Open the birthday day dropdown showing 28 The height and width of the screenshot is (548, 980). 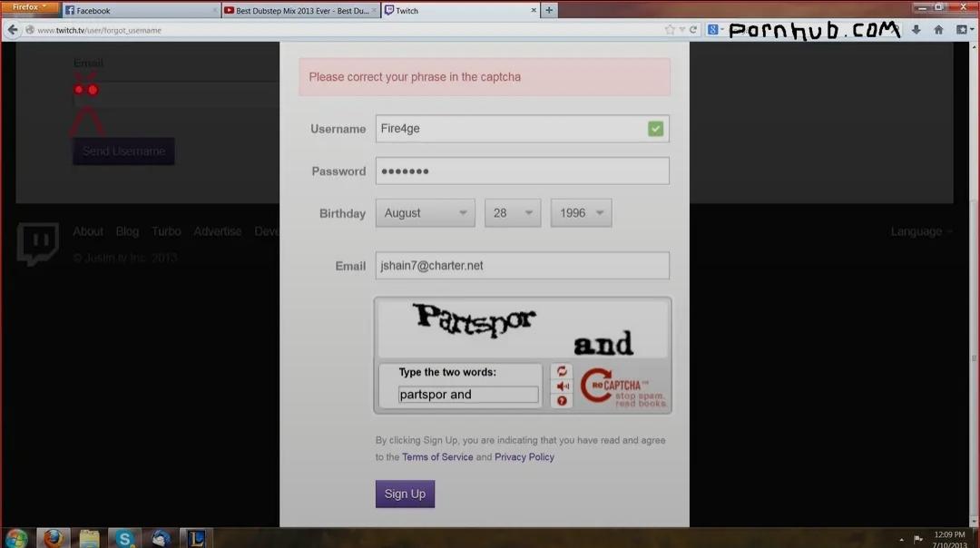pyautogui.click(x=513, y=213)
